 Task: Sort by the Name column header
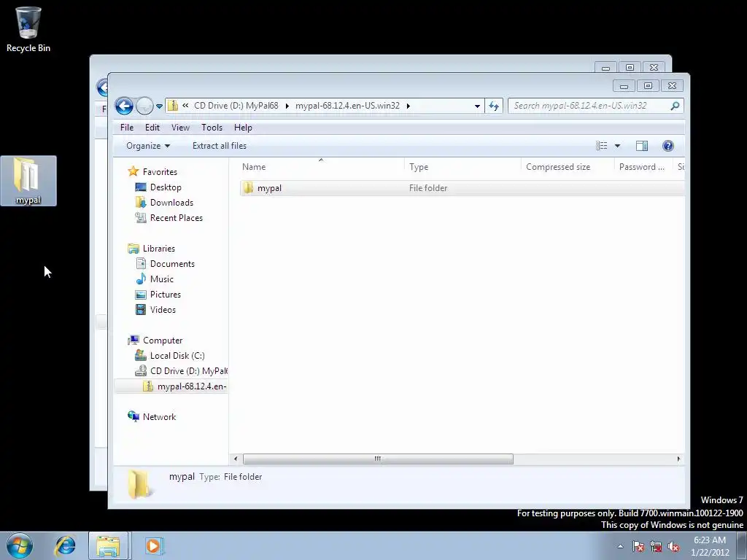pos(321,167)
